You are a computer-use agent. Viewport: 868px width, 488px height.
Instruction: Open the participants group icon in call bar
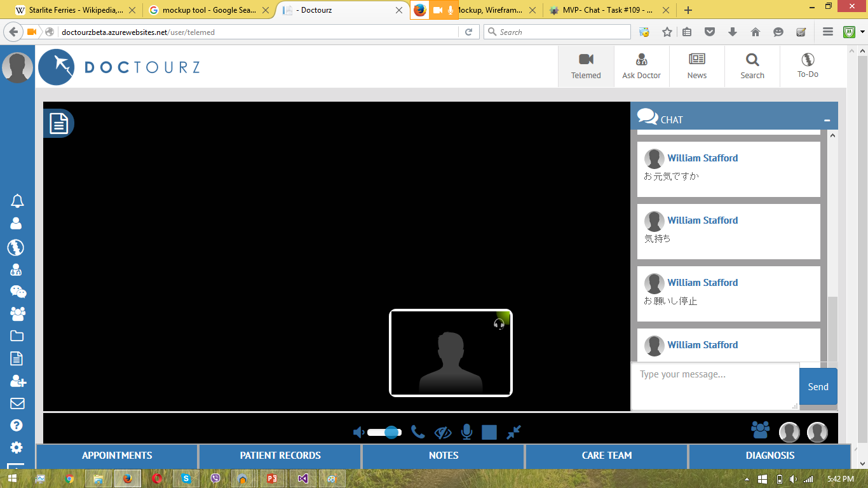(760, 430)
